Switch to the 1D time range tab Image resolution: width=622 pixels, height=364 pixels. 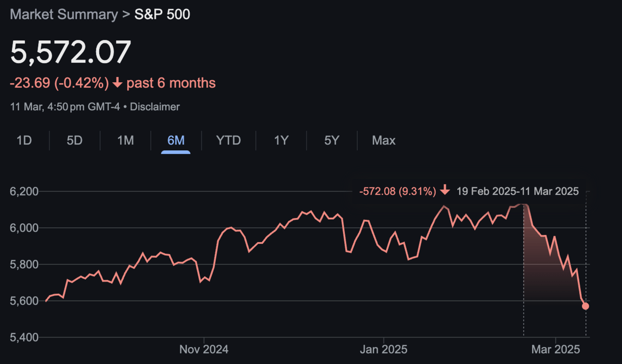(x=24, y=141)
